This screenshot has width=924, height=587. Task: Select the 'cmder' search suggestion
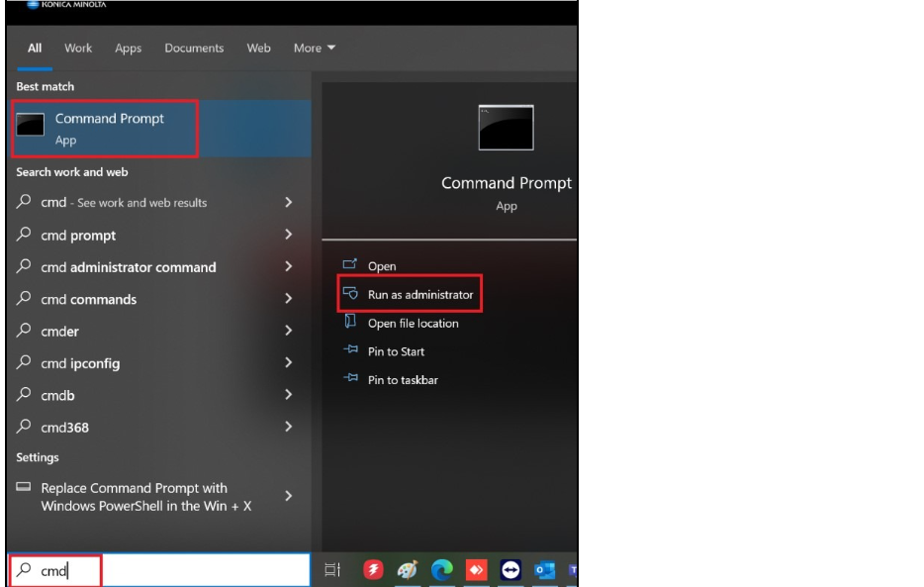coord(158,331)
